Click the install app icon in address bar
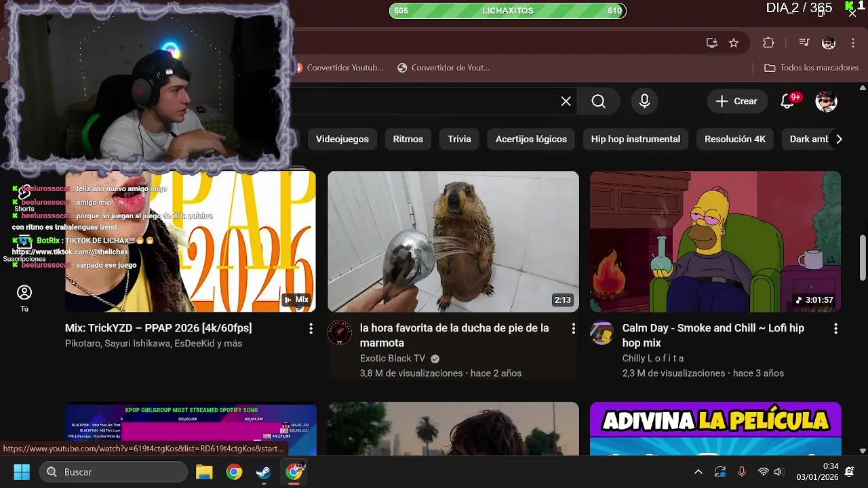The image size is (868, 488). (x=711, y=43)
